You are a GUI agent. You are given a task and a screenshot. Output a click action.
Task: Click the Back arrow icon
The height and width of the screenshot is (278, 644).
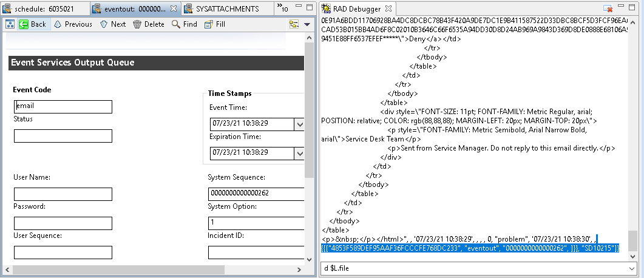click(x=24, y=24)
